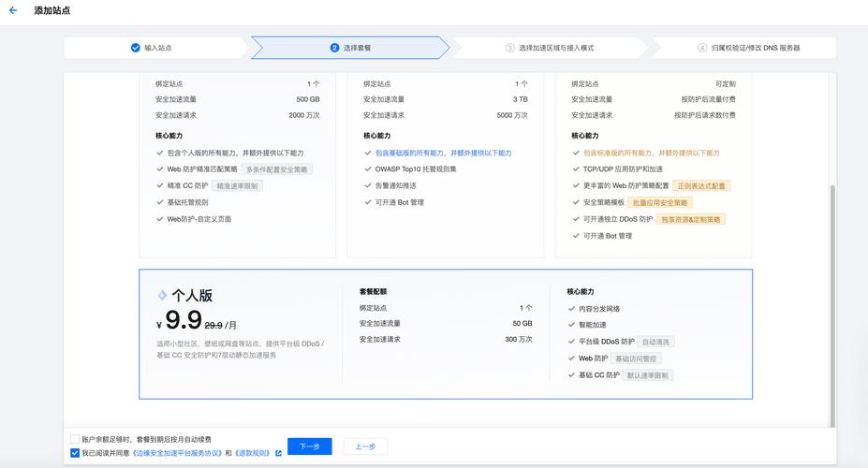Click the 50 GB traffic value
This screenshot has height=468, width=868.
point(522,323)
